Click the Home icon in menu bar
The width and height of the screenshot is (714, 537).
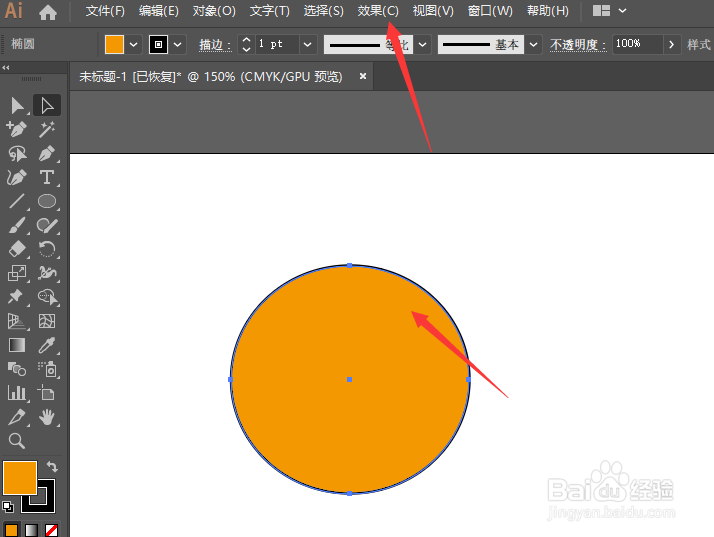pos(47,12)
